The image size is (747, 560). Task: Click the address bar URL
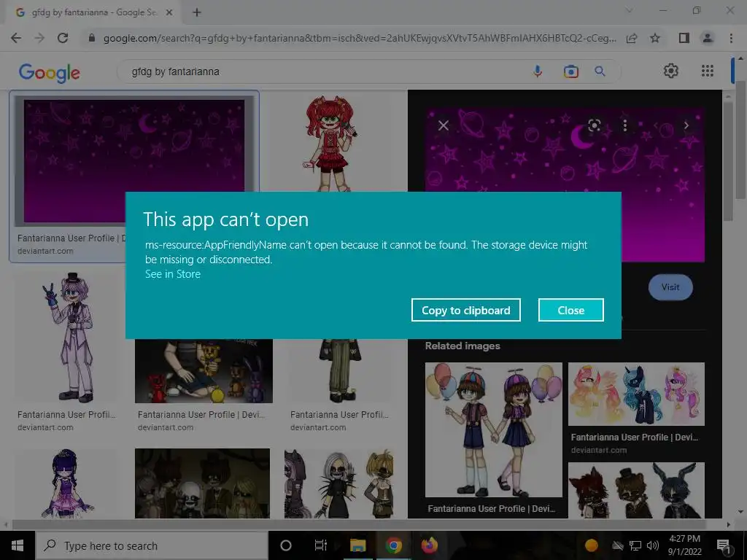[x=360, y=38]
